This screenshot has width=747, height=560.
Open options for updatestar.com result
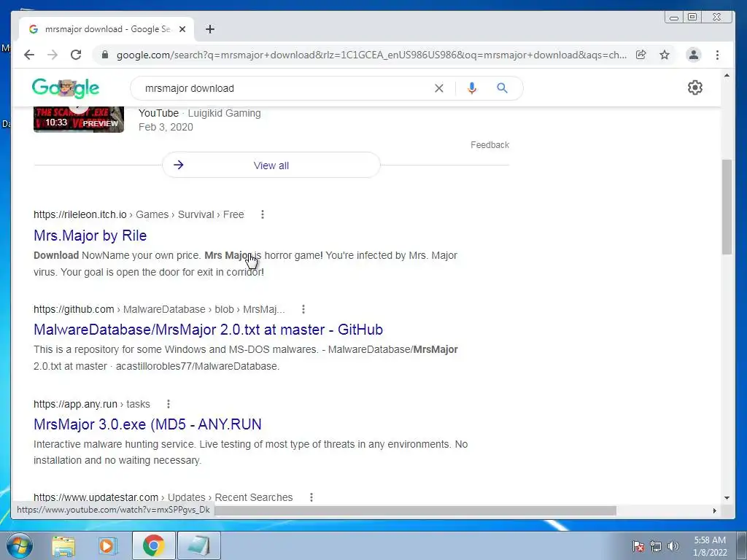click(x=311, y=497)
